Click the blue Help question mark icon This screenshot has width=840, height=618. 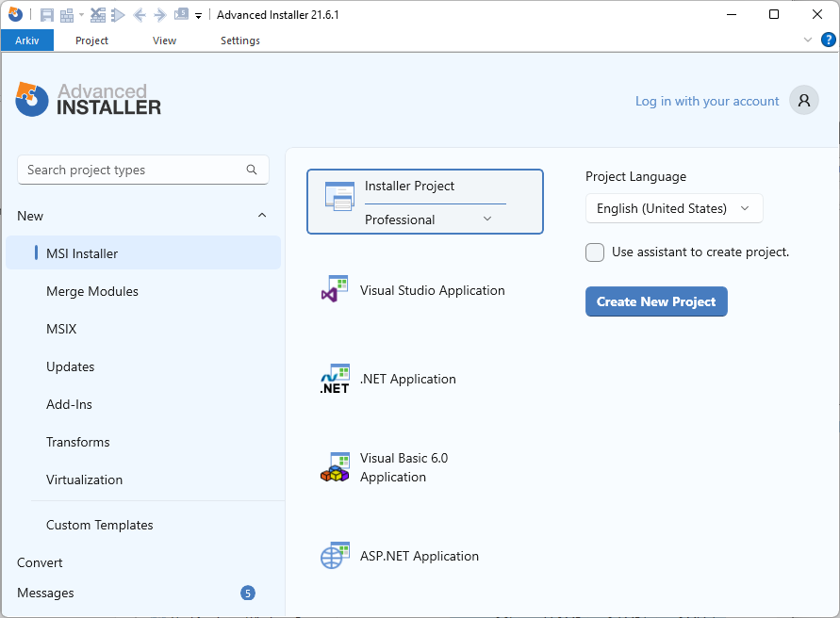(828, 40)
